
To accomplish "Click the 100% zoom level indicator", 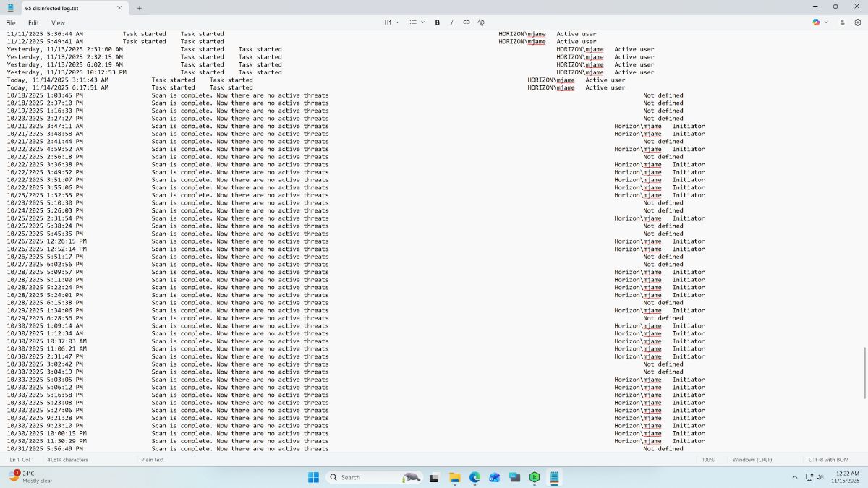I will click(x=707, y=460).
